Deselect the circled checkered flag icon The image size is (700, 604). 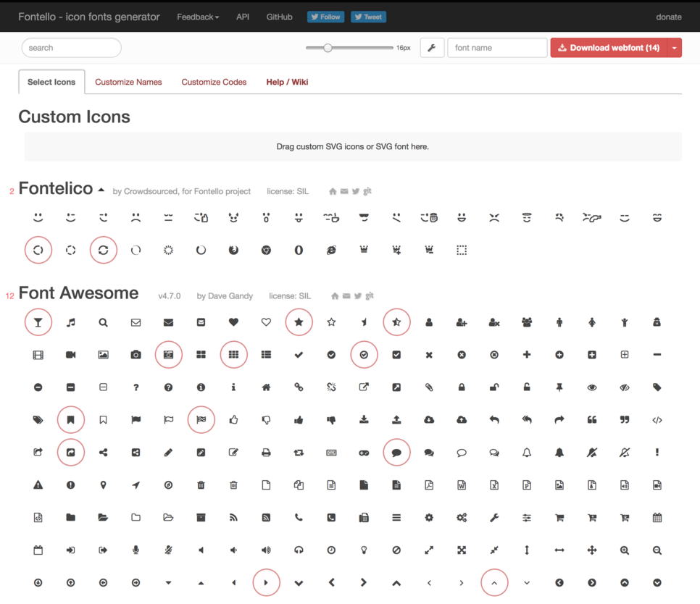pyautogui.click(x=201, y=420)
